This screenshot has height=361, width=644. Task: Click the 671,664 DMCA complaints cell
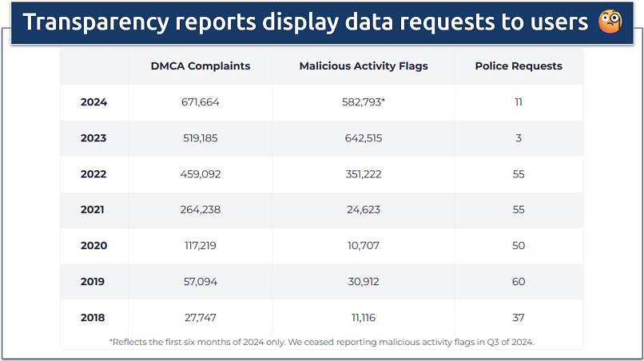coord(200,102)
